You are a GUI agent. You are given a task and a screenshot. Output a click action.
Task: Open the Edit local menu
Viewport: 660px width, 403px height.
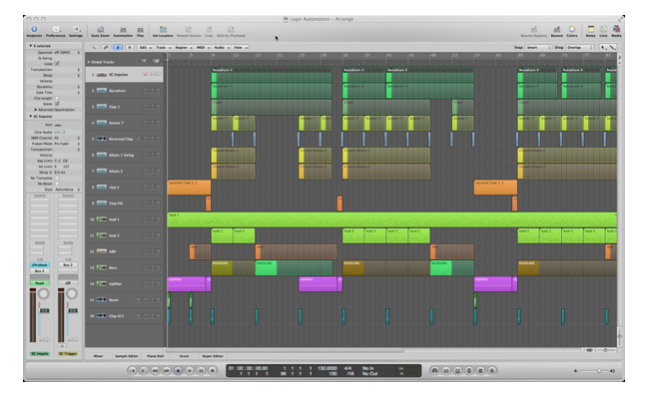(145, 48)
